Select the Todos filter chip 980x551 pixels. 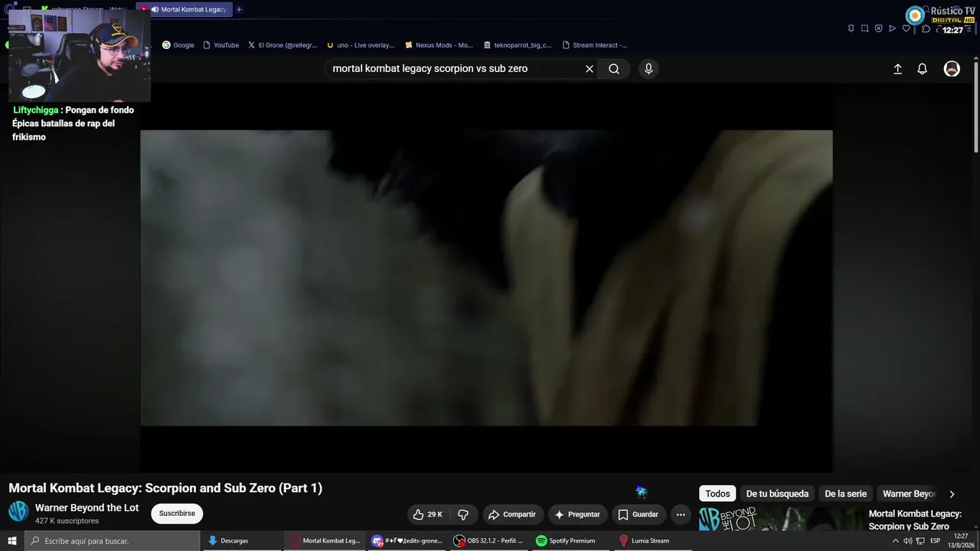tap(717, 494)
